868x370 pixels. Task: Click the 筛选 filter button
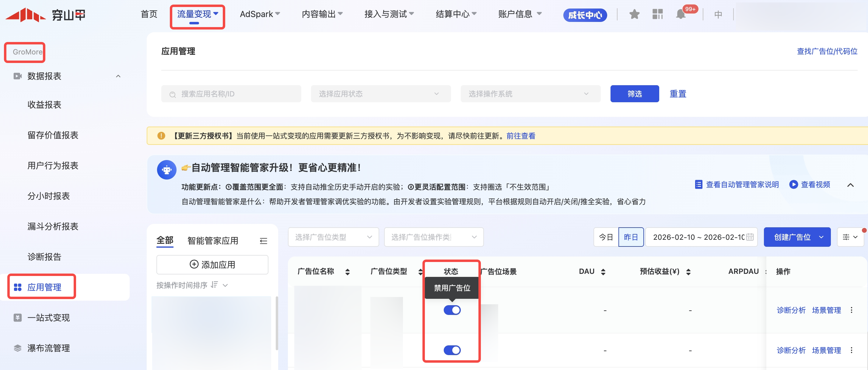634,94
